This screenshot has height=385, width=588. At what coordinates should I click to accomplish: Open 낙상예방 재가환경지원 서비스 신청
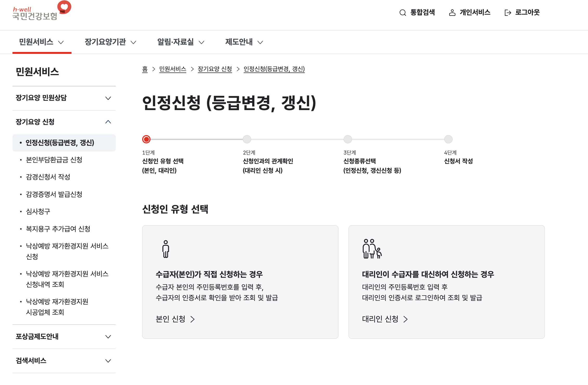pyautogui.click(x=67, y=251)
